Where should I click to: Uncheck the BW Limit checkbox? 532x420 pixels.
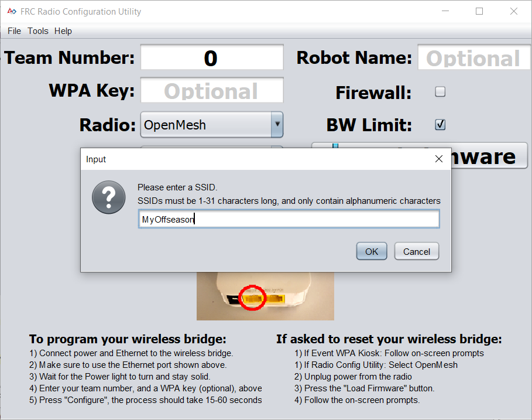[x=440, y=125]
